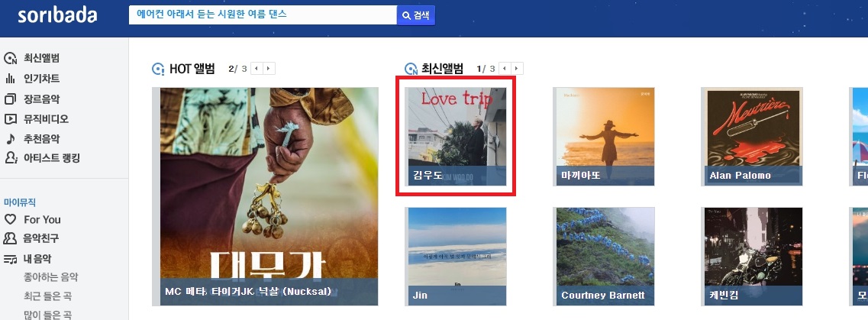
Task: Open Alan Palomo album thumbnail
Action: tap(752, 137)
